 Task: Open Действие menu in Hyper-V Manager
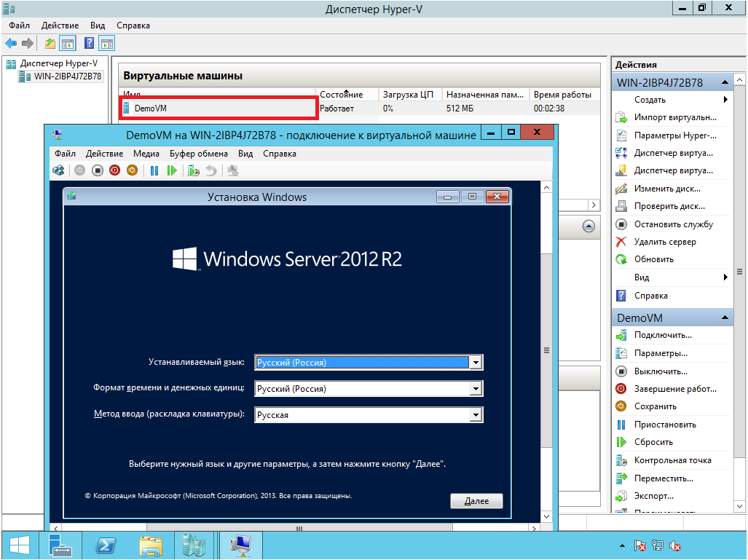(60, 25)
